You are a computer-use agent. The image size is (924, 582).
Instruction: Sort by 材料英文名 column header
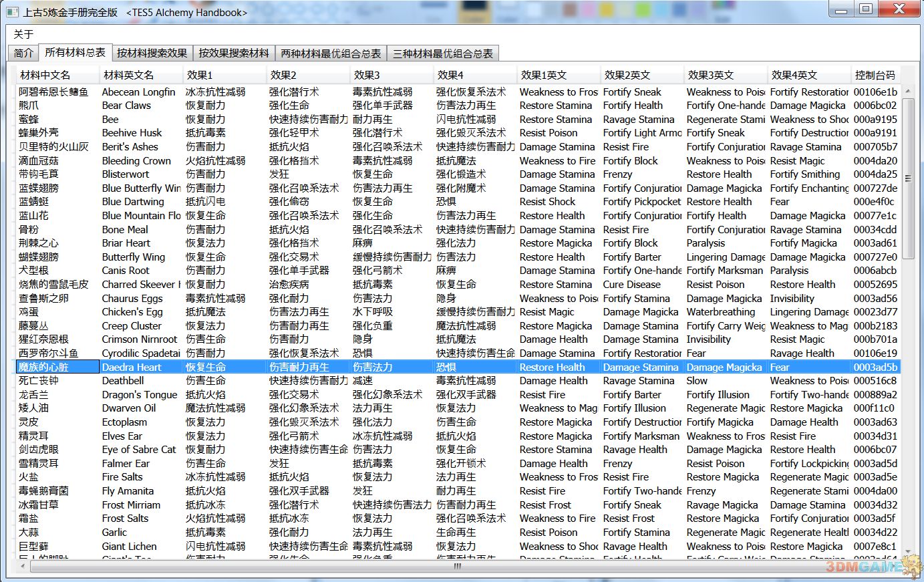[140, 75]
